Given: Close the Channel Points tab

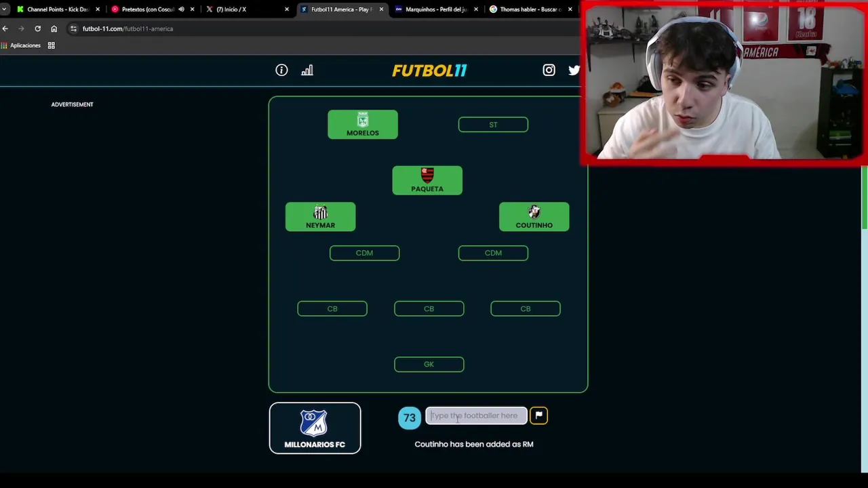Looking at the screenshot, I should (x=98, y=9).
